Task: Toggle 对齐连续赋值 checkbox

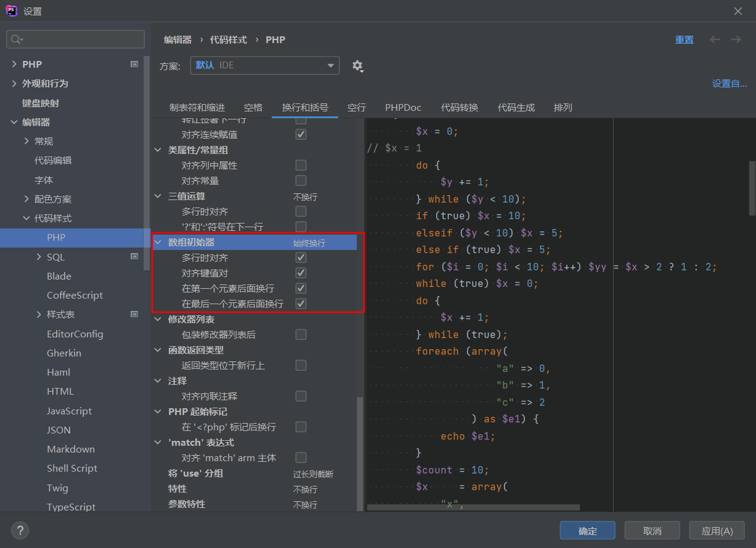Action: [x=301, y=134]
